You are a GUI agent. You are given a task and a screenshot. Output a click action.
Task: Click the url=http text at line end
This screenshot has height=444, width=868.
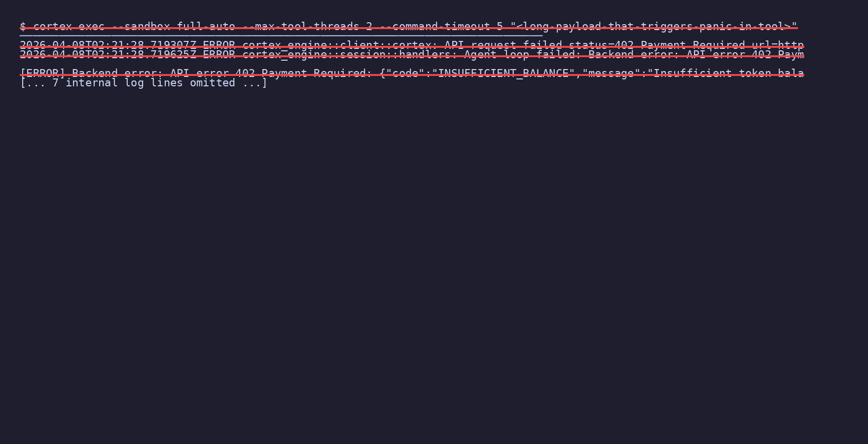(x=778, y=45)
